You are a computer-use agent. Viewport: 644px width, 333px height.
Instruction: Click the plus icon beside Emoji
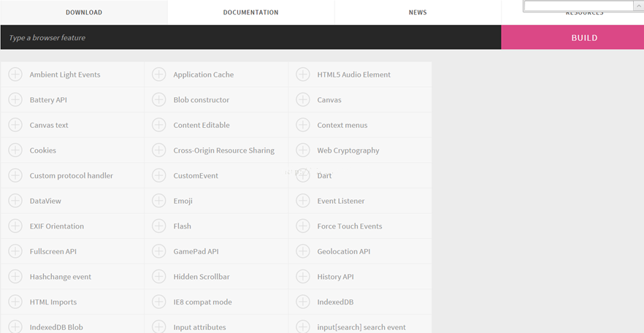(159, 201)
